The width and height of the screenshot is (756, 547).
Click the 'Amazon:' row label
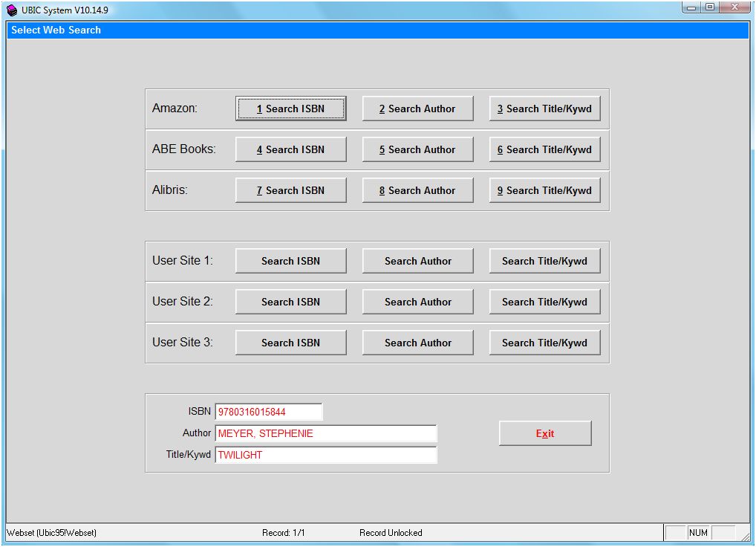tap(175, 108)
